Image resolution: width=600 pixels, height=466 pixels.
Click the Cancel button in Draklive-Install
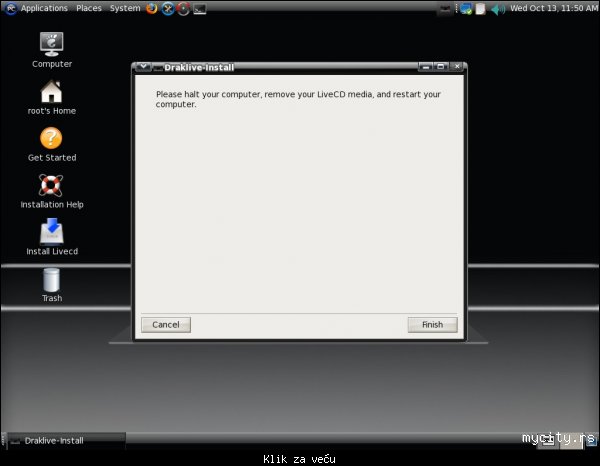[166, 325]
